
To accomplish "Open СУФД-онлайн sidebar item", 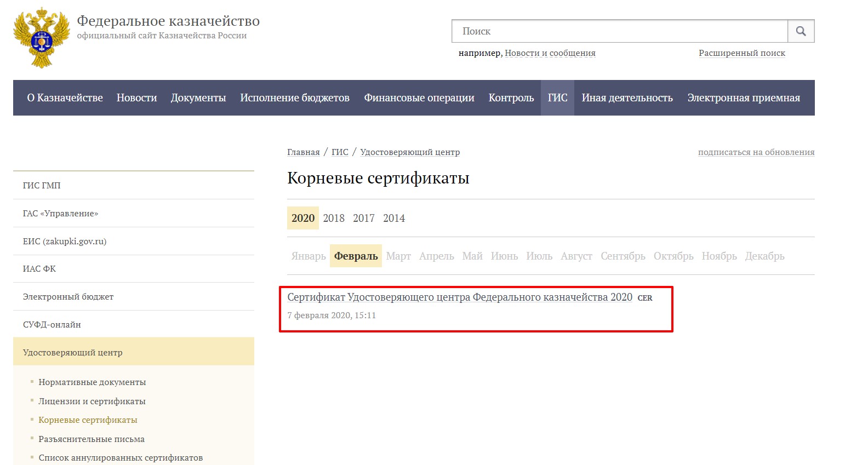I will (134, 324).
